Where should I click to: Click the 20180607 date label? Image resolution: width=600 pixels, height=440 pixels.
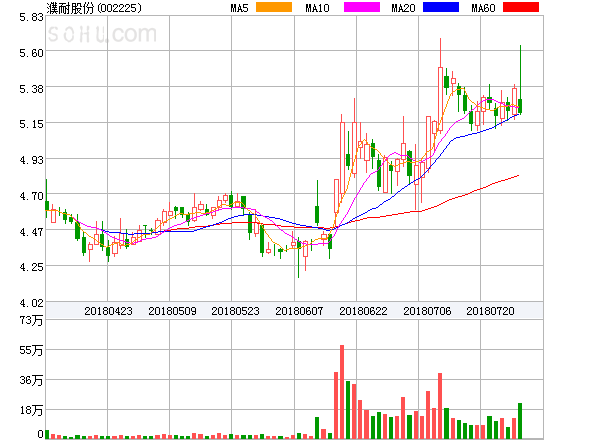pyautogui.click(x=299, y=311)
